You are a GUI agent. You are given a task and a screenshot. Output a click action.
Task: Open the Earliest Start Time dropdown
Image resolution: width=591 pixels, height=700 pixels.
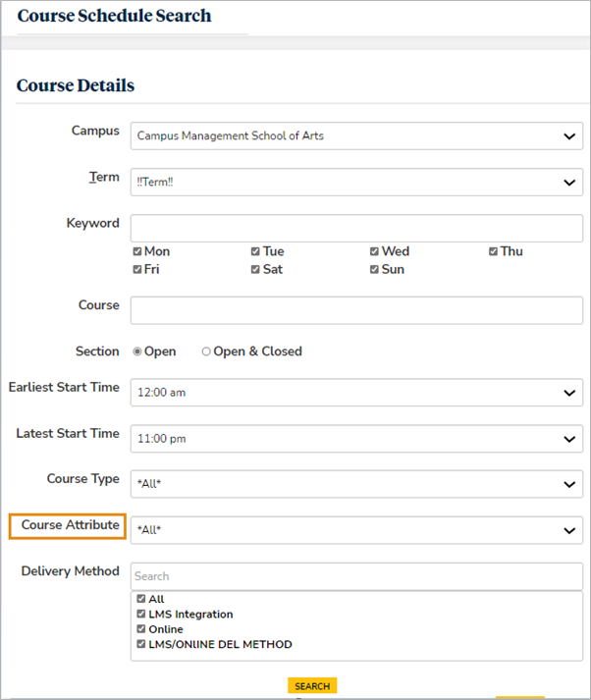click(x=356, y=393)
